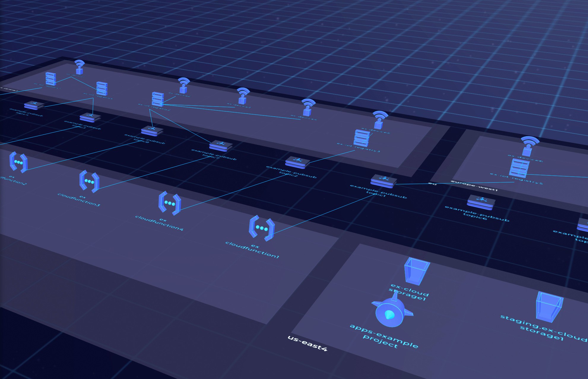Select the ex-iot registry5 server icon
The image size is (588, 379).
coord(519,168)
